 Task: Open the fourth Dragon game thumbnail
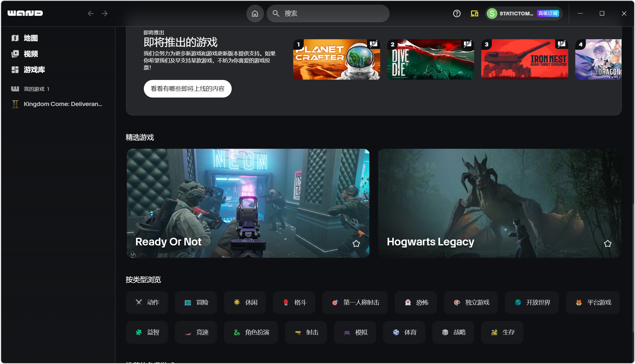pyautogui.click(x=598, y=59)
